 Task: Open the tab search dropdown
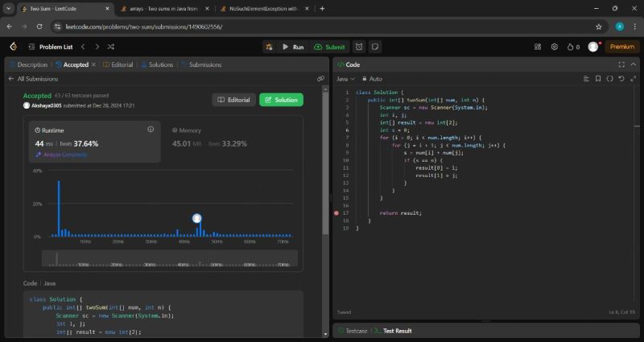click(x=8, y=9)
